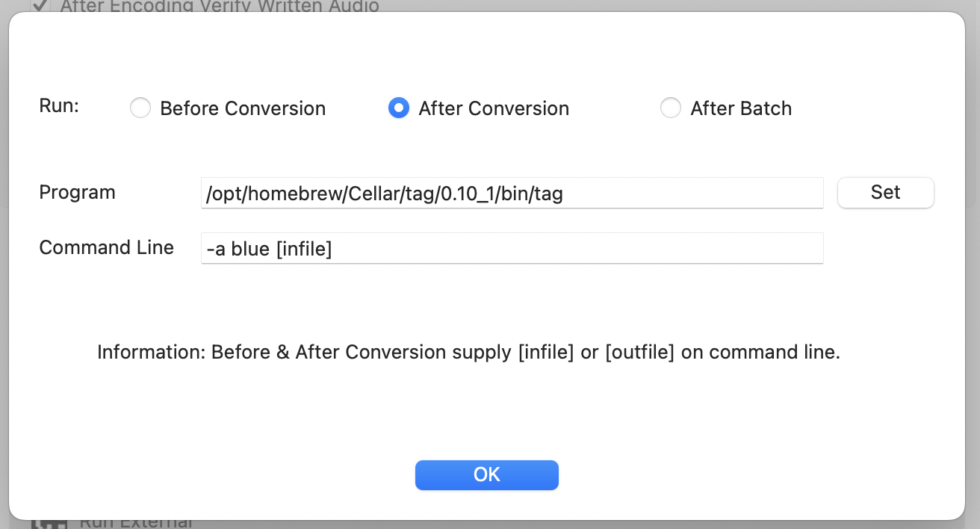Click the "[infile]" text in the Command Line field
Image resolution: width=980 pixels, height=529 pixels.
coord(303,249)
